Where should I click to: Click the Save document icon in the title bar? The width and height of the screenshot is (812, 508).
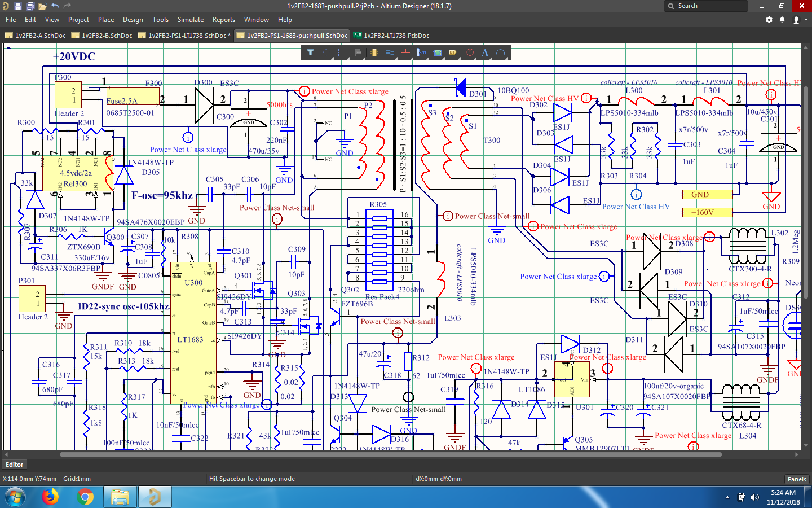pyautogui.click(x=18, y=6)
